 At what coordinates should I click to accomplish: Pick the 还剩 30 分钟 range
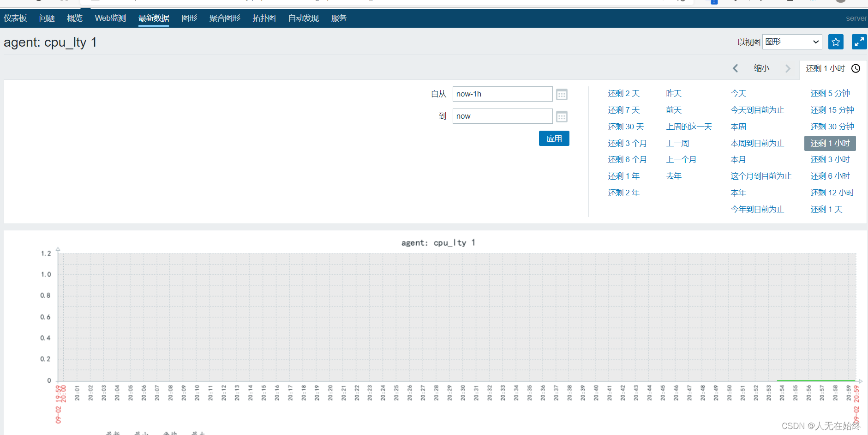832,127
